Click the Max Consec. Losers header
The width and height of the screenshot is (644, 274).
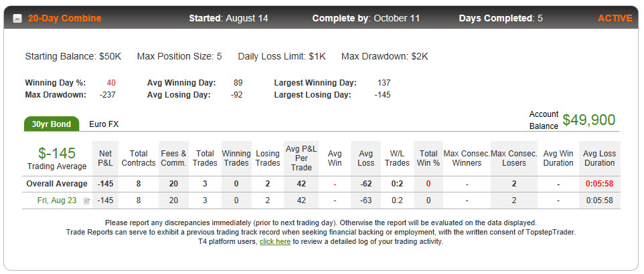pyautogui.click(x=514, y=158)
